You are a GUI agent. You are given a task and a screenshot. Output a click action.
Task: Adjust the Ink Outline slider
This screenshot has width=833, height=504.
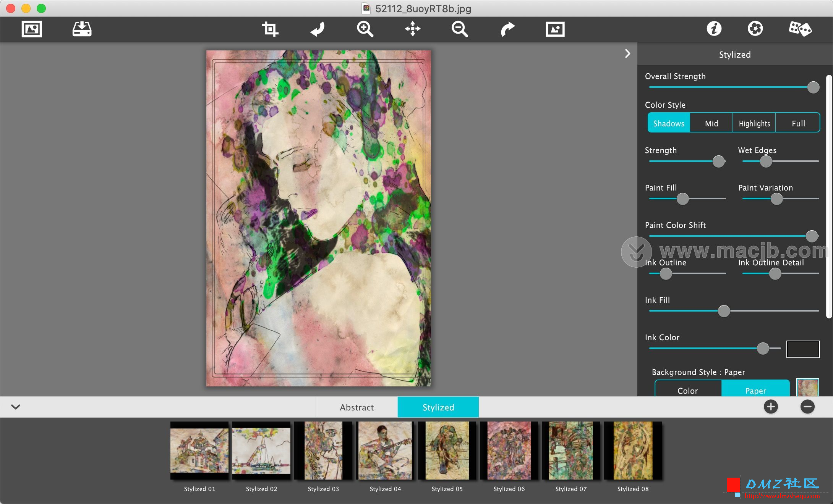click(666, 273)
